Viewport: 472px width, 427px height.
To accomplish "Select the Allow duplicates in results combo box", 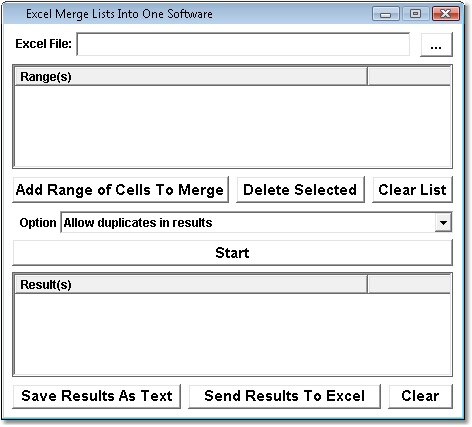I will point(256,223).
